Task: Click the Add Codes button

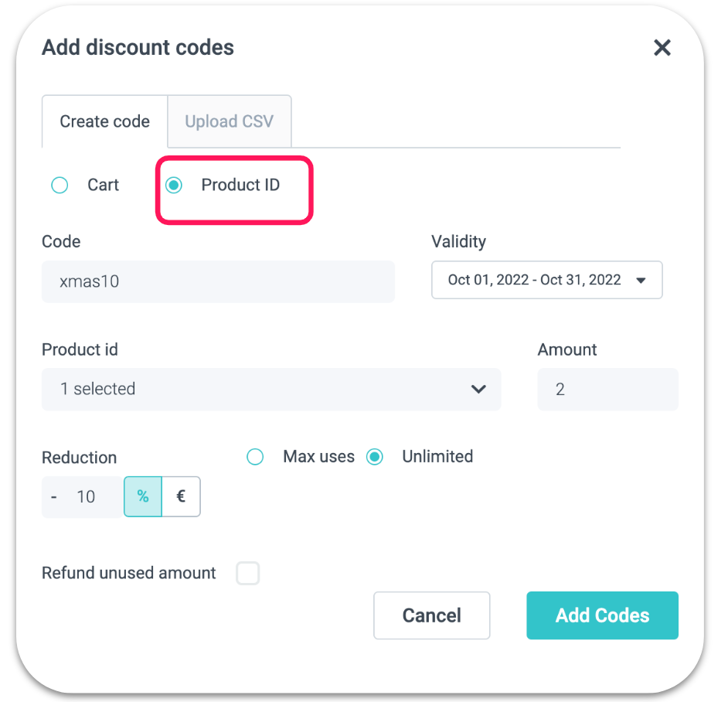Action: [x=602, y=615]
